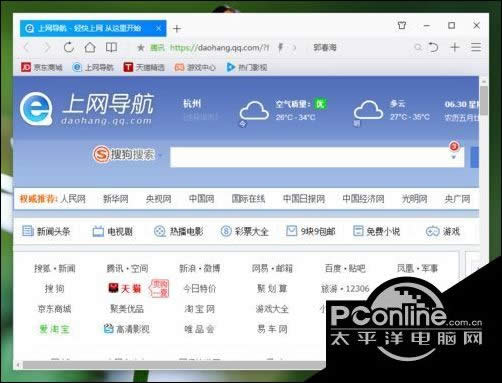Open the hamburger main menu
502x383 pixels.
click(x=476, y=47)
